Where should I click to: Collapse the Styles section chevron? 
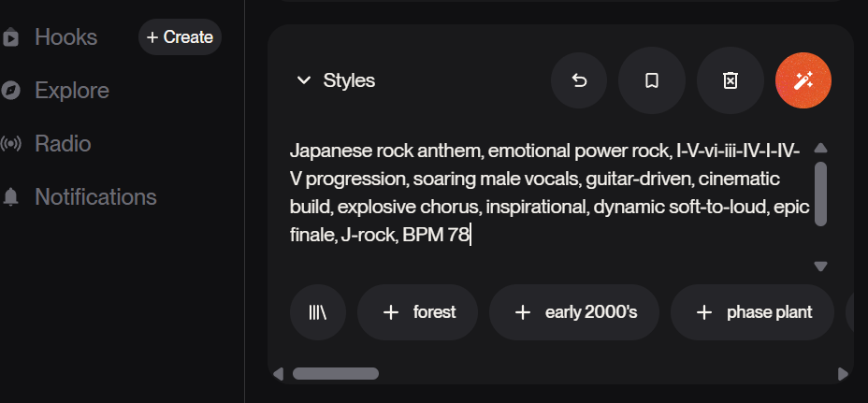pos(303,80)
